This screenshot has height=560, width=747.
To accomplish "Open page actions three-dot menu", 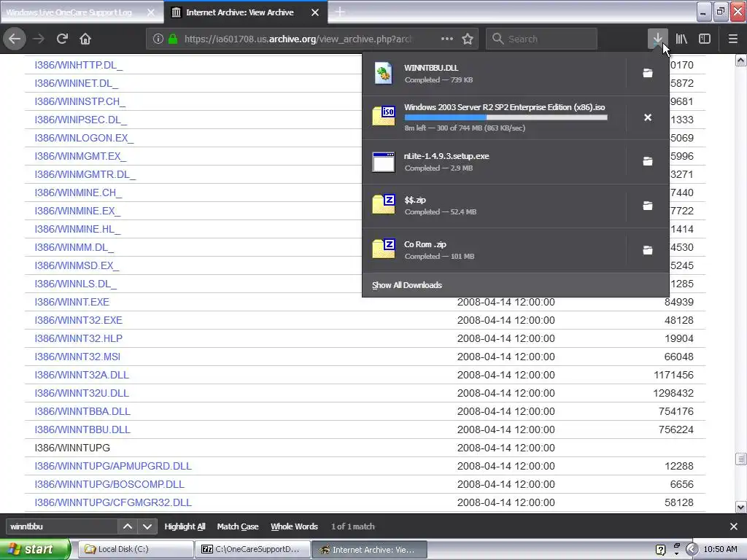I will coord(447,39).
